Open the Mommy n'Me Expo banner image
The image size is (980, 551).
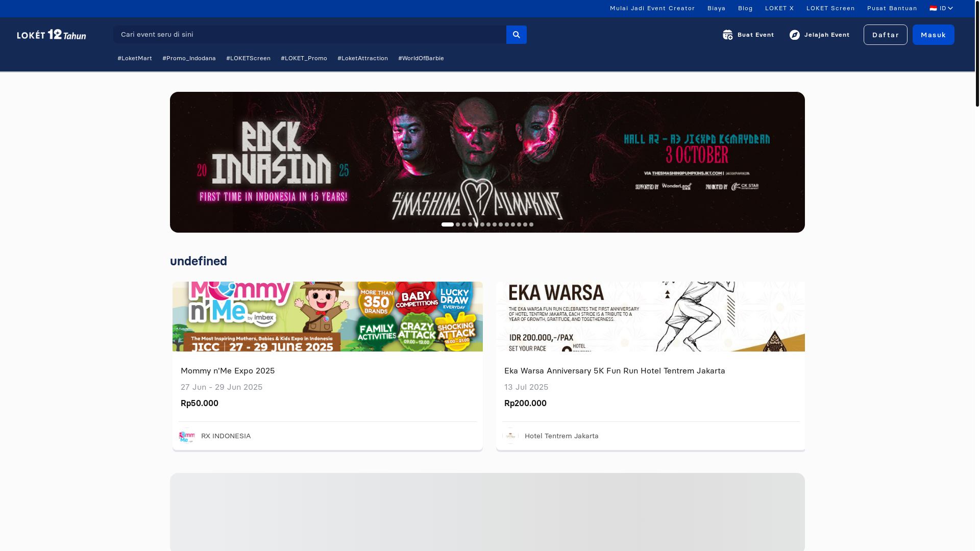tap(328, 316)
